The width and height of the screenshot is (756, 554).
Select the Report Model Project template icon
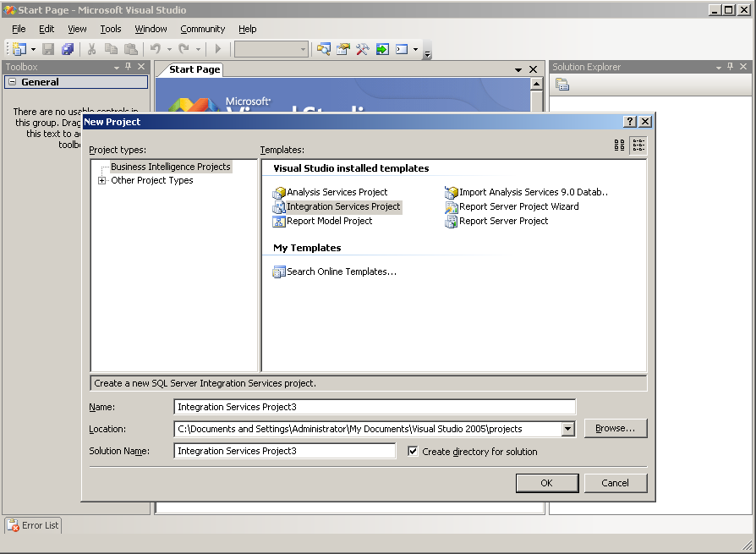click(x=279, y=222)
